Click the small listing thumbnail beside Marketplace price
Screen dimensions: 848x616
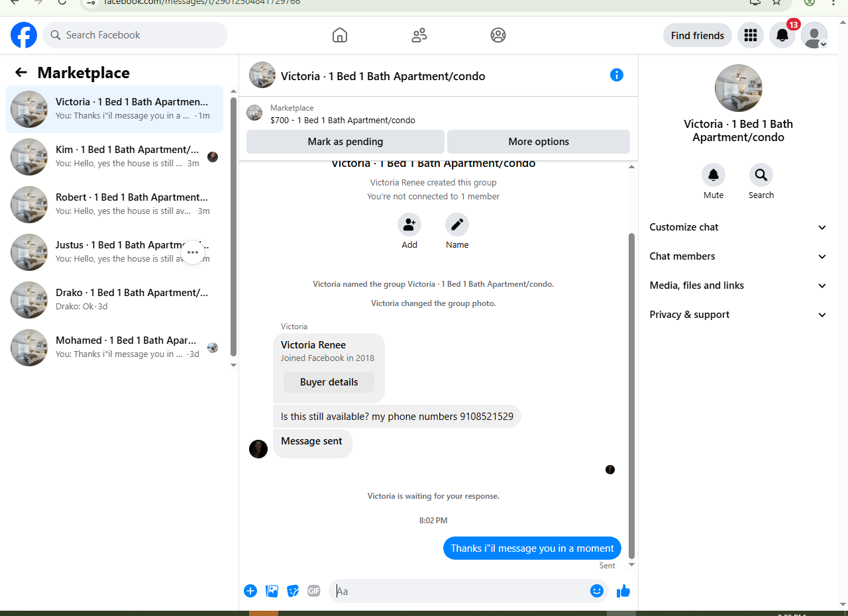click(x=254, y=113)
